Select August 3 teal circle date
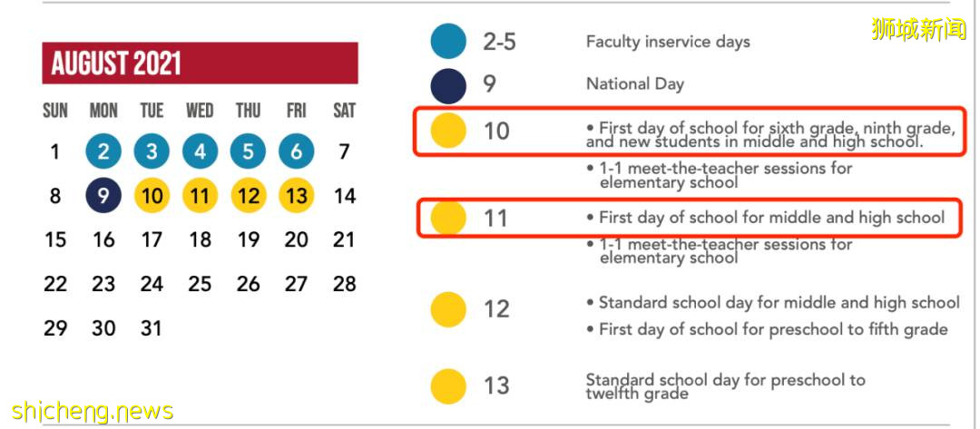Viewport: 980px width, 429px height. [x=152, y=151]
